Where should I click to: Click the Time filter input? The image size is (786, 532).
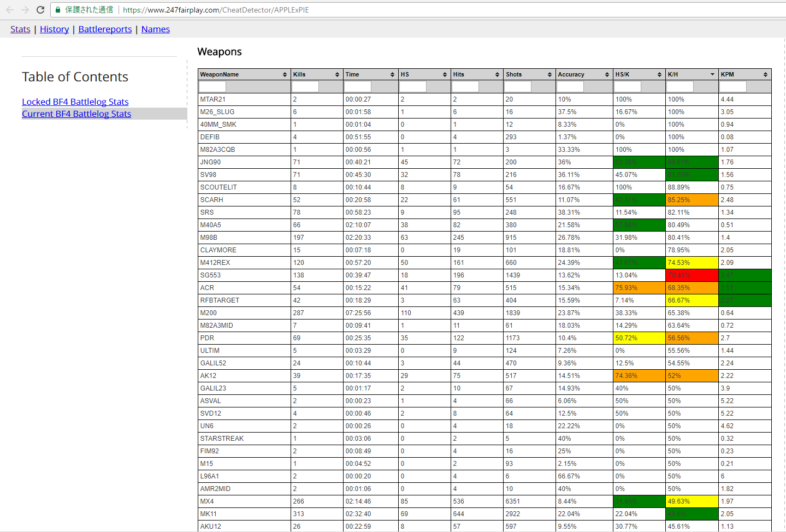358,86
